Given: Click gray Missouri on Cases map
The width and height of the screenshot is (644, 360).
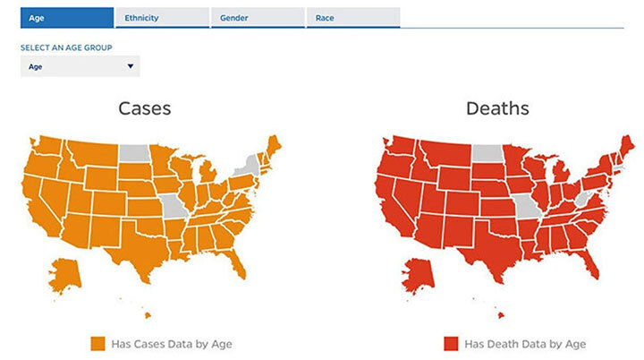Looking at the screenshot, I should point(174,207).
